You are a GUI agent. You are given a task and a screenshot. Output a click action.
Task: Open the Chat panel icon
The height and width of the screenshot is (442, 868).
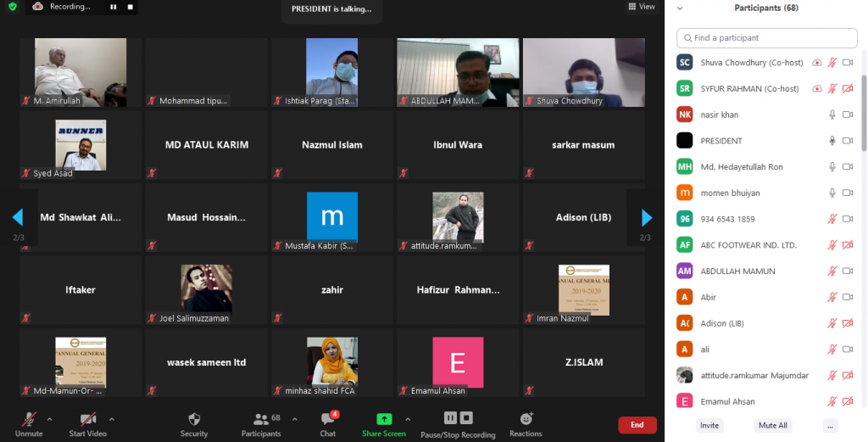pyautogui.click(x=327, y=419)
